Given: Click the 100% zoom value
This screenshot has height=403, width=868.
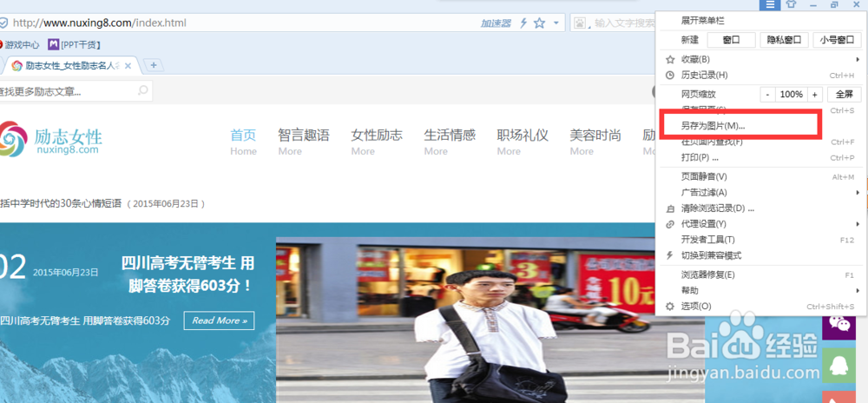Looking at the screenshot, I should tap(791, 94).
